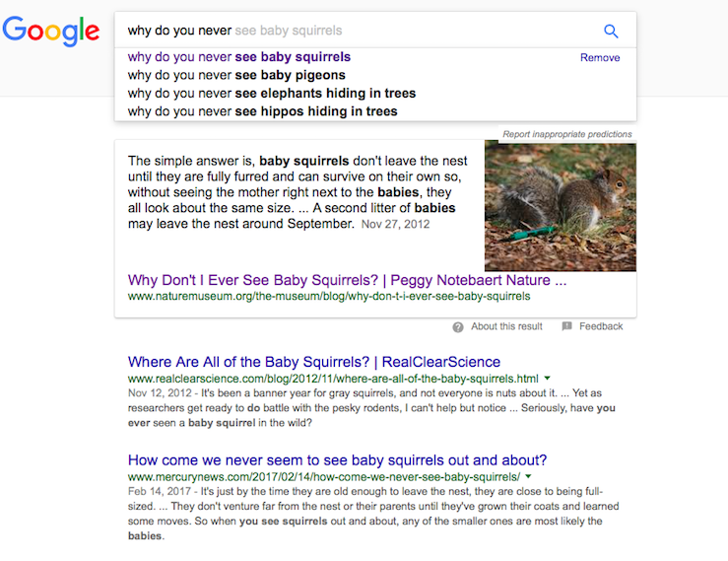Open "Why Don't I Ever See Baby Squirrels?" result
728x561 pixels.
click(347, 279)
